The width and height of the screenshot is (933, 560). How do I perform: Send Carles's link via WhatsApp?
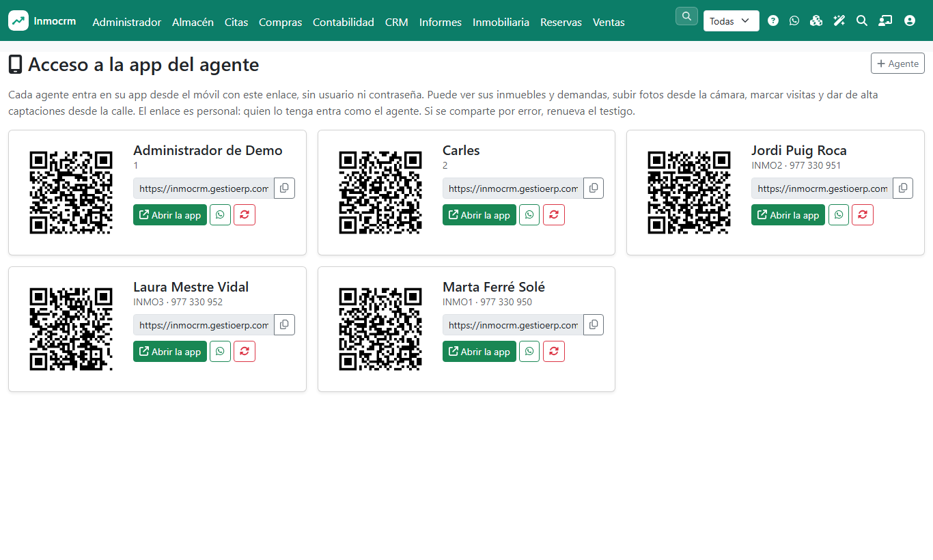(x=529, y=215)
